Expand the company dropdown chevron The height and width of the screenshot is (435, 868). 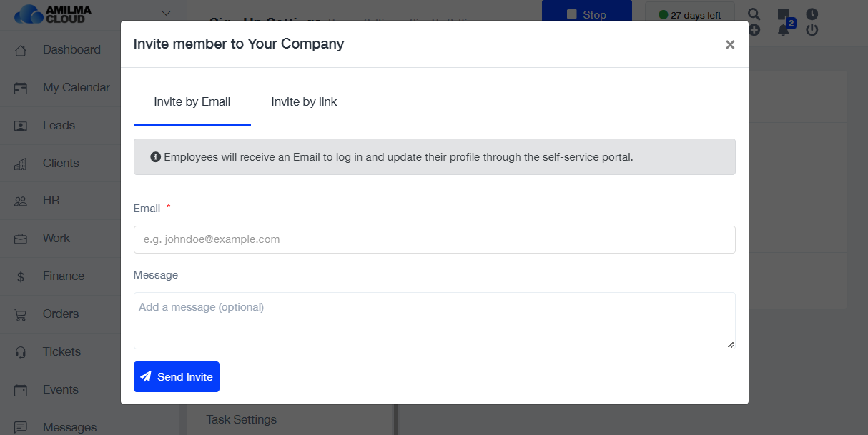(x=166, y=13)
